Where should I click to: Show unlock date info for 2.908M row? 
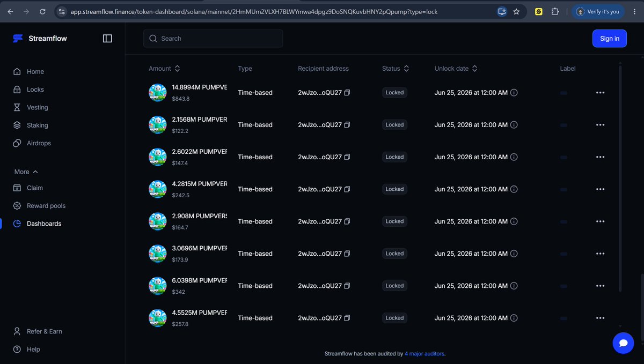[x=514, y=221]
